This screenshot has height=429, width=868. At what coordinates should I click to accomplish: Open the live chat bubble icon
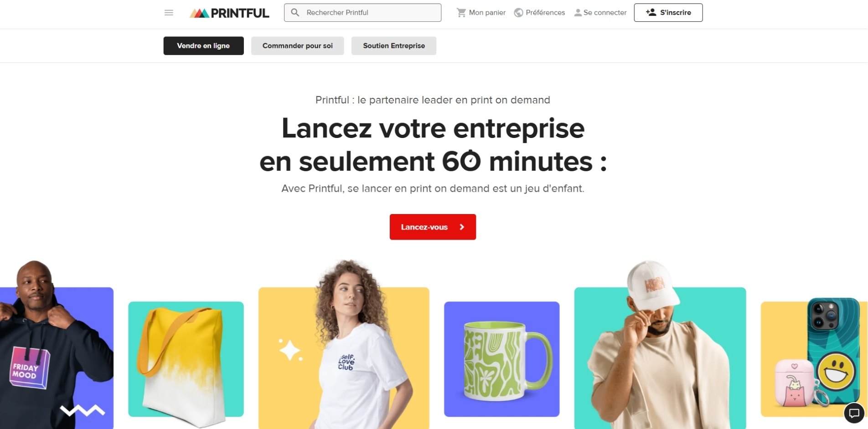854,413
